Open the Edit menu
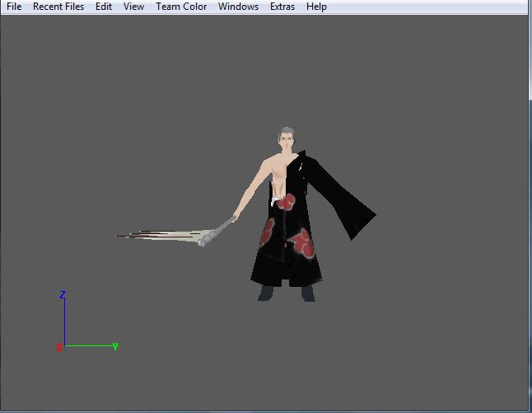 [x=103, y=7]
